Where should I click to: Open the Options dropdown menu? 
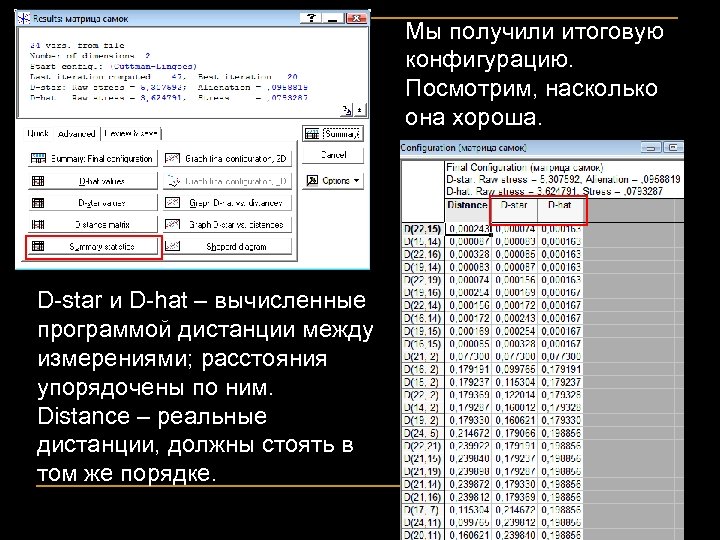tap(333, 180)
